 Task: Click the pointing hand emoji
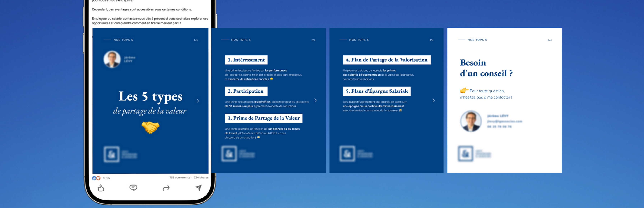[464, 90]
